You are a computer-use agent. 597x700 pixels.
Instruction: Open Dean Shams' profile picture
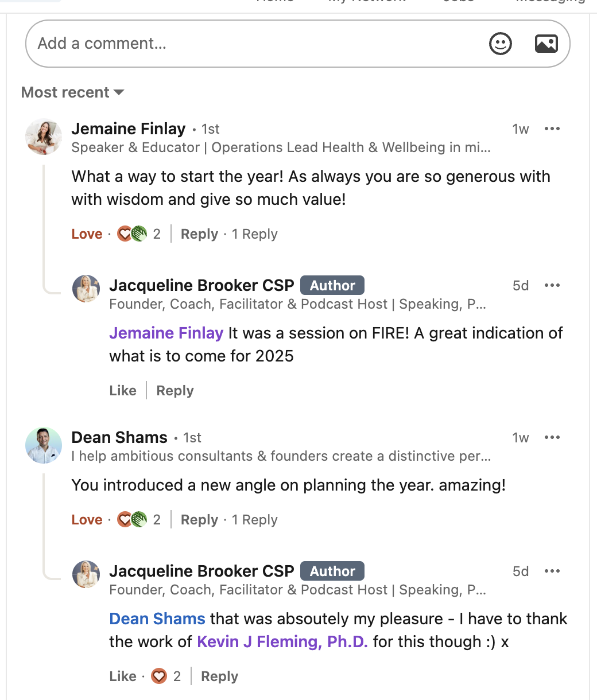(x=44, y=445)
